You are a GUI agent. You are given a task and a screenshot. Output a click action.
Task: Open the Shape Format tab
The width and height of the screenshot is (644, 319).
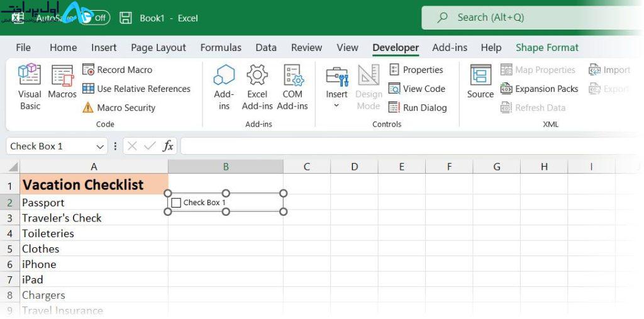click(547, 48)
